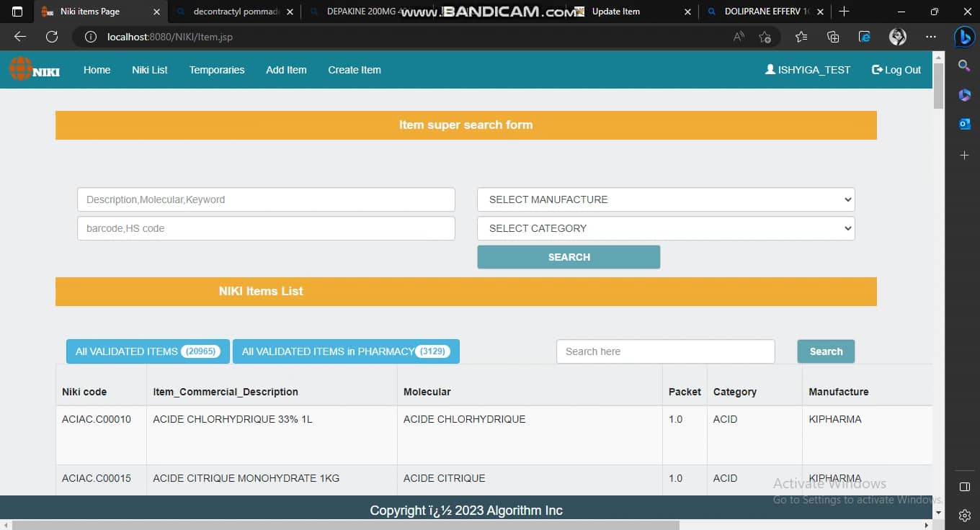Open the sidebar Search icon

pyautogui.click(x=964, y=66)
